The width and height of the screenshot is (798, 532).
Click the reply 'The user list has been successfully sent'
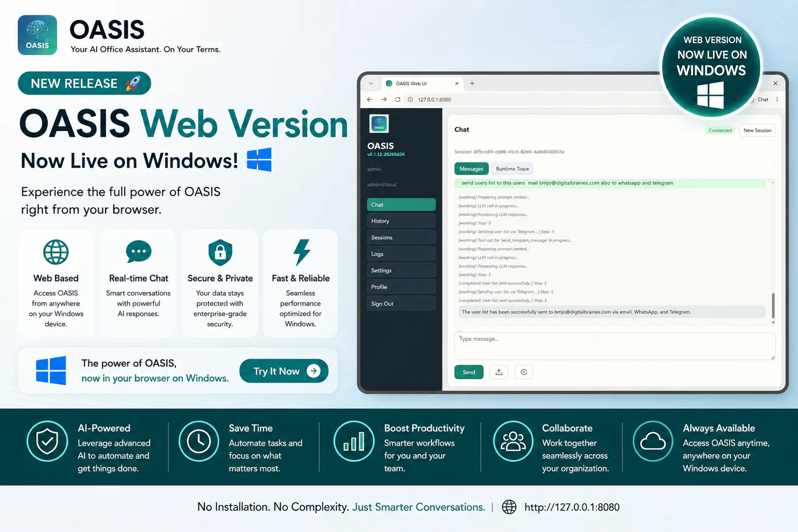point(611,312)
